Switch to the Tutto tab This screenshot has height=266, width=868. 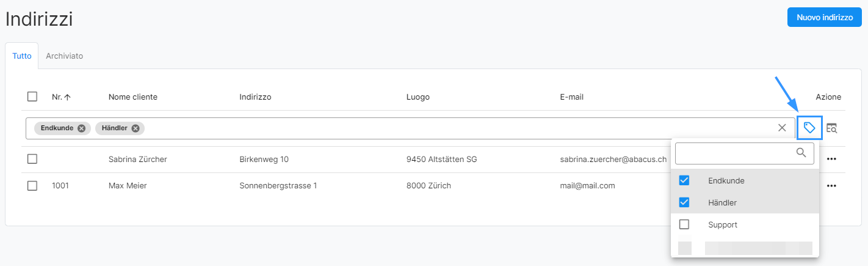click(x=22, y=56)
